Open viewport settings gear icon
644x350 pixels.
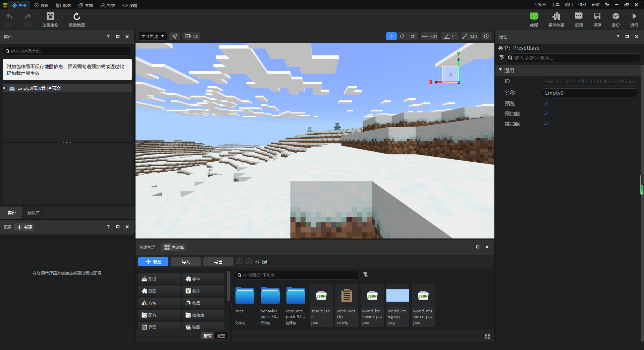tap(486, 36)
